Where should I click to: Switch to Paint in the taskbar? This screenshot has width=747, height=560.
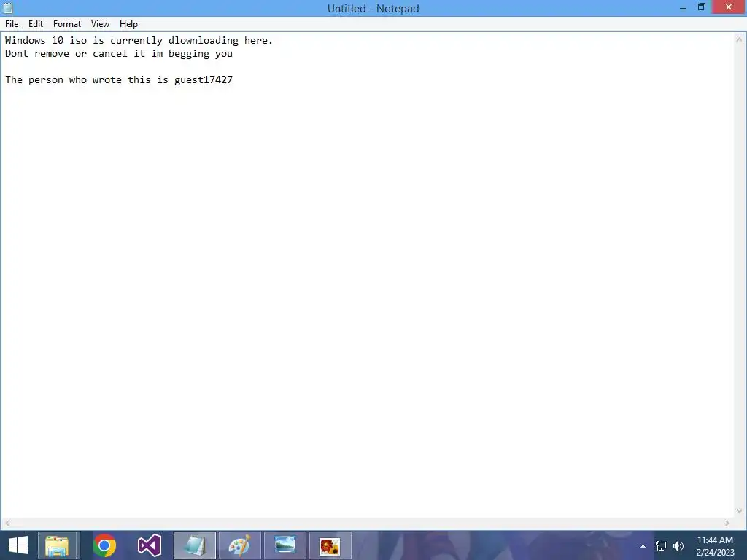(x=239, y=545)
